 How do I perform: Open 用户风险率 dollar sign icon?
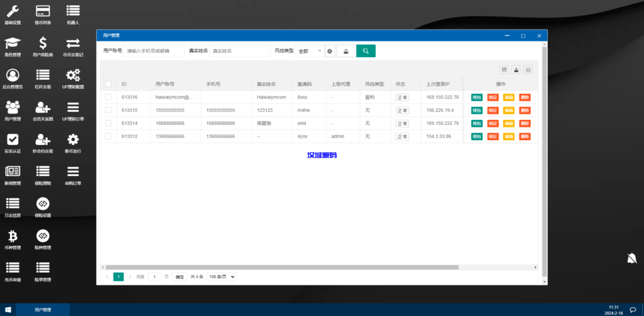coord(43,43)
